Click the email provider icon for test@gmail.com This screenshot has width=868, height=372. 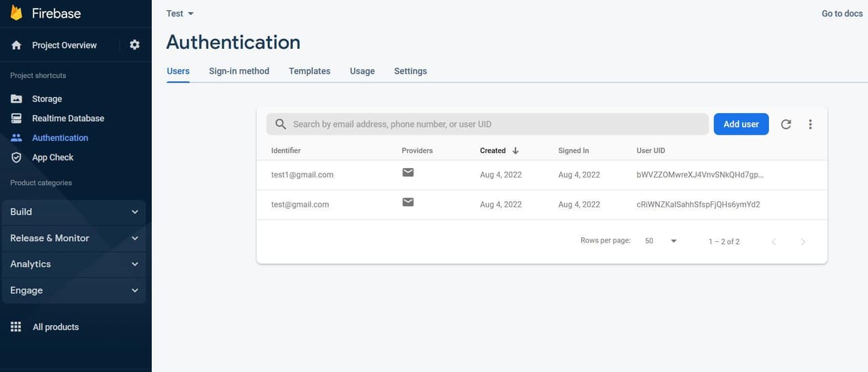(x=408, y=202)
